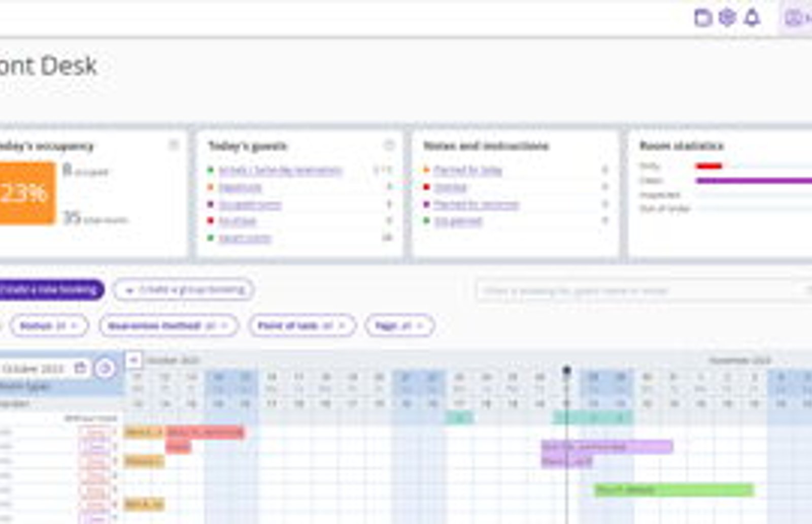Image resolution: width=812 pixels, height=524 pixels.
Task: Open the long red booking bar
Action: click(x=205, y=432)
